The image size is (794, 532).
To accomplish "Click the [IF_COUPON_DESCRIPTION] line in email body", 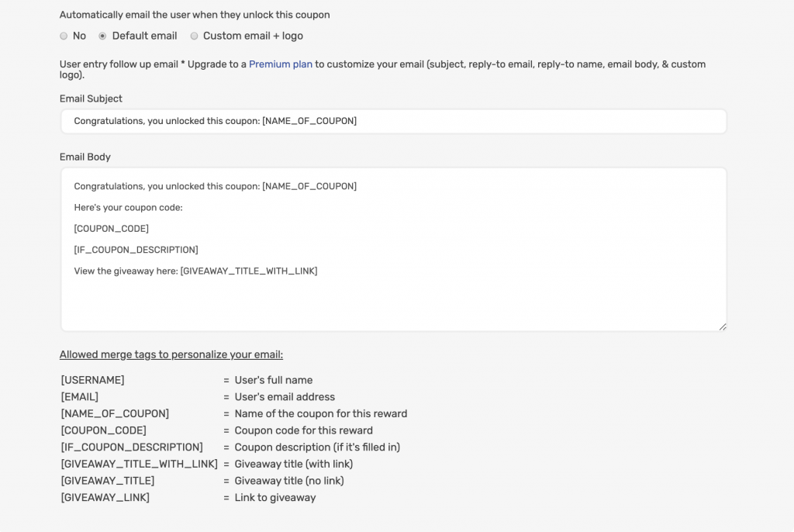I will pyautogui.click(x=136, y=250).
